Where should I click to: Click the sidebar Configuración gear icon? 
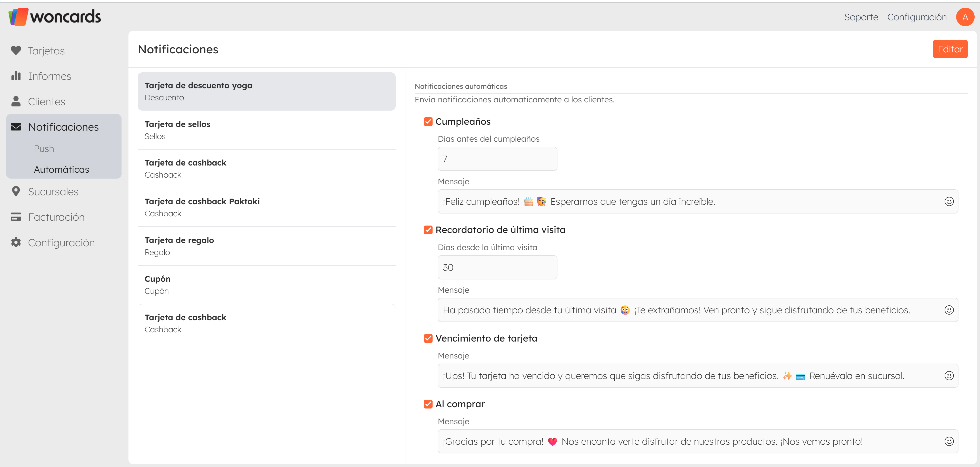click(x=16, y=242)
